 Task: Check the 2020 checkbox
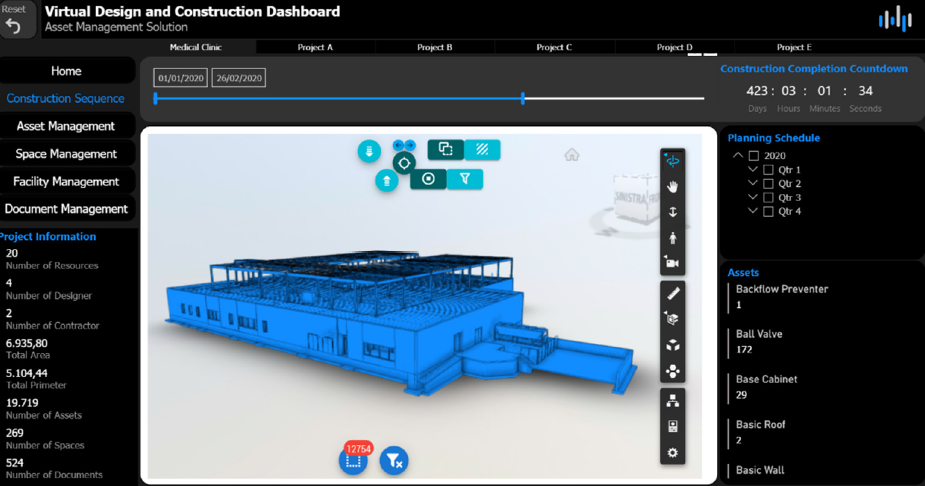pos(754,156)
